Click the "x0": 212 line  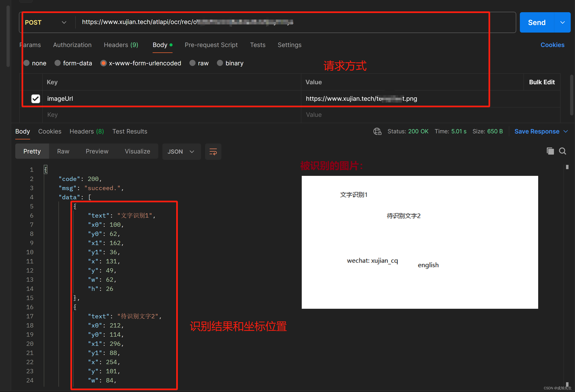pyautogui.click(x=106, y=325)
